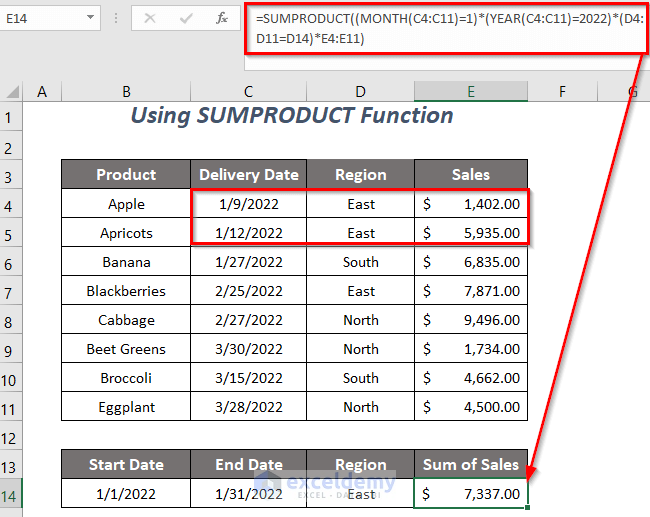Screen dimensions: 650x517
Task: Select the cell containing Blackberries
Action: pyautogui.click(x=126, y=291)
